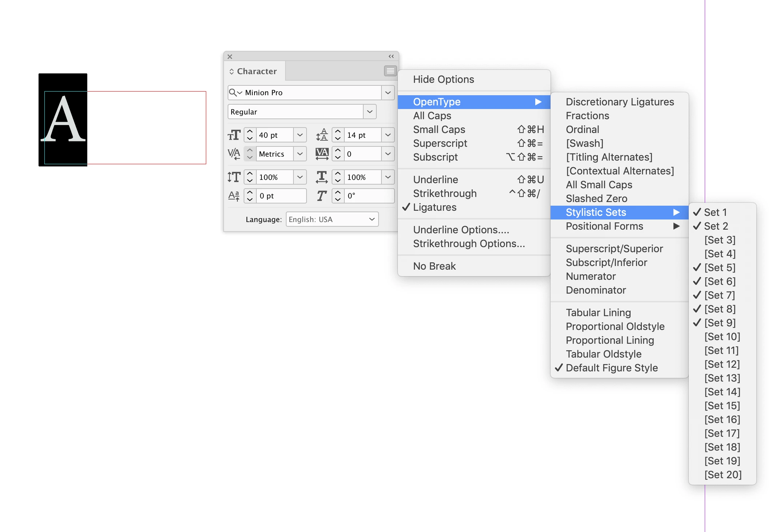Click the kerning icon
This screenshot has width=784, height=532.
click(x=234, y=154)
